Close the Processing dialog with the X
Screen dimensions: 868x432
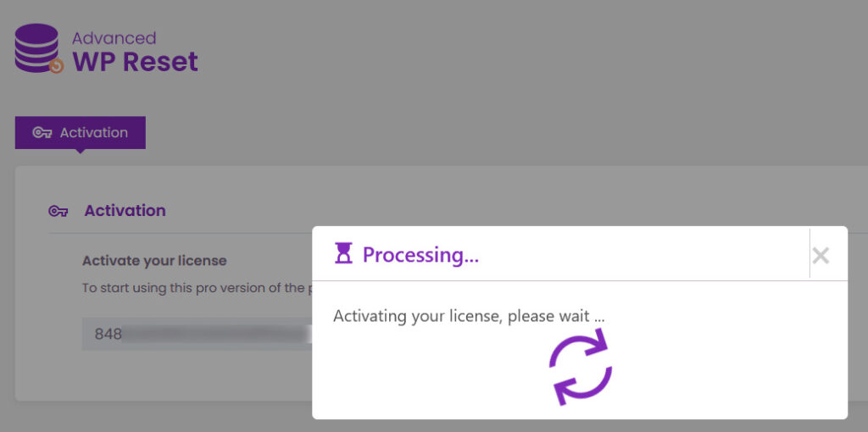click(x=821, y=256)
